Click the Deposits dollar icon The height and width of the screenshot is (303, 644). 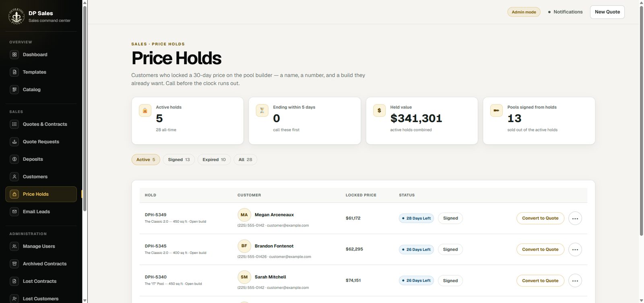[14, 159]
